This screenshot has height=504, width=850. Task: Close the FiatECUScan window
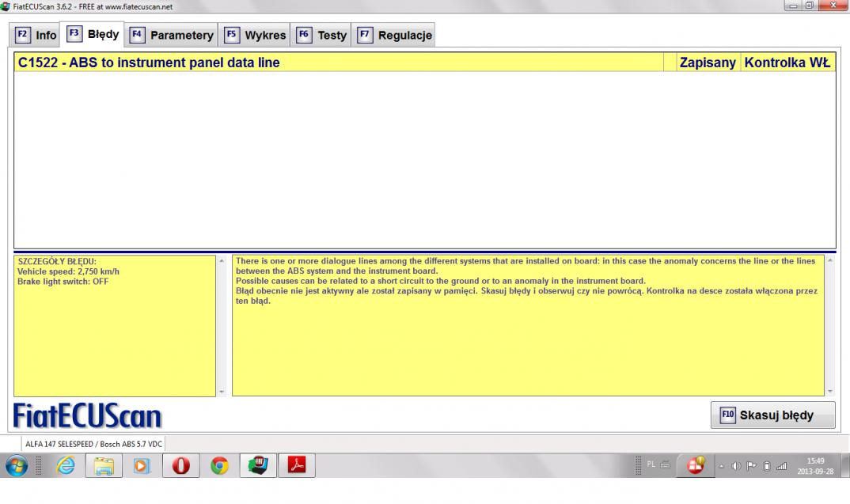click(833, 6)
